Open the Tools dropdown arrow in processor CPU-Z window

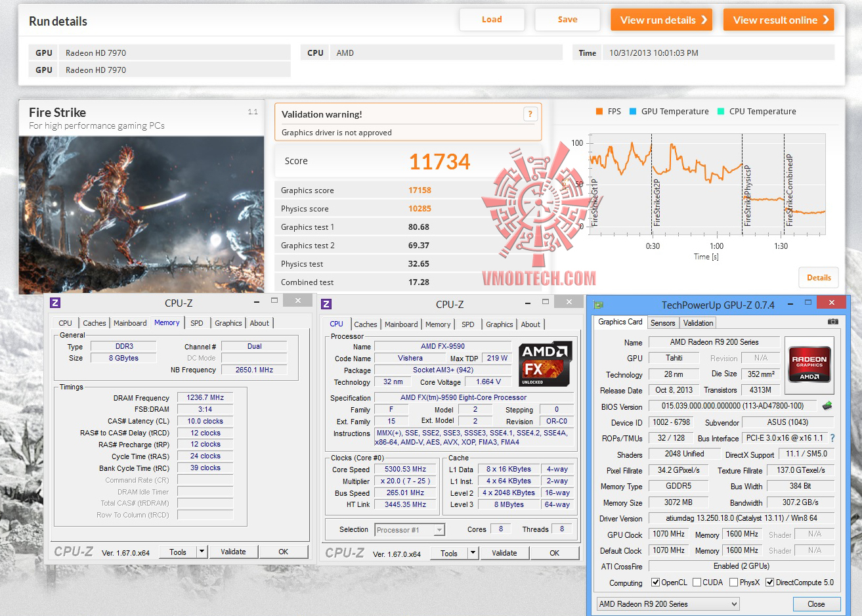click(473, 553)
